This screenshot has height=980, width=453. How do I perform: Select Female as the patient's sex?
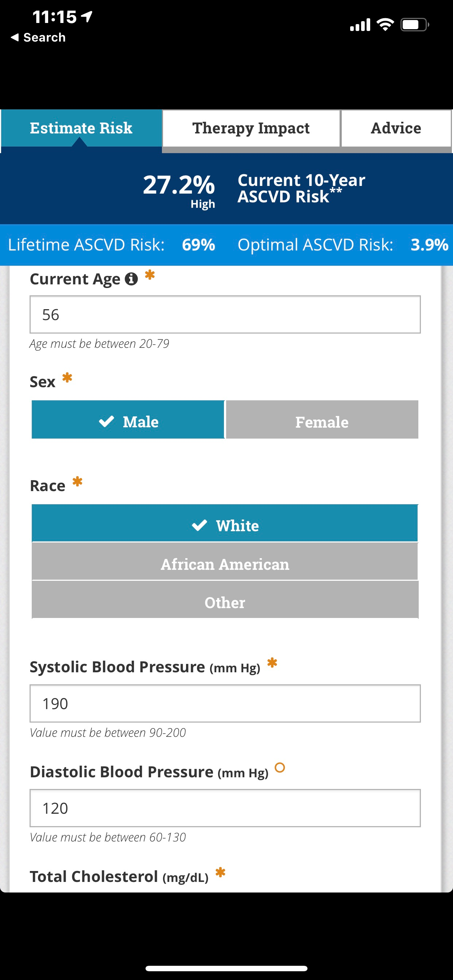pyautogui.click(x=322, y=421)
